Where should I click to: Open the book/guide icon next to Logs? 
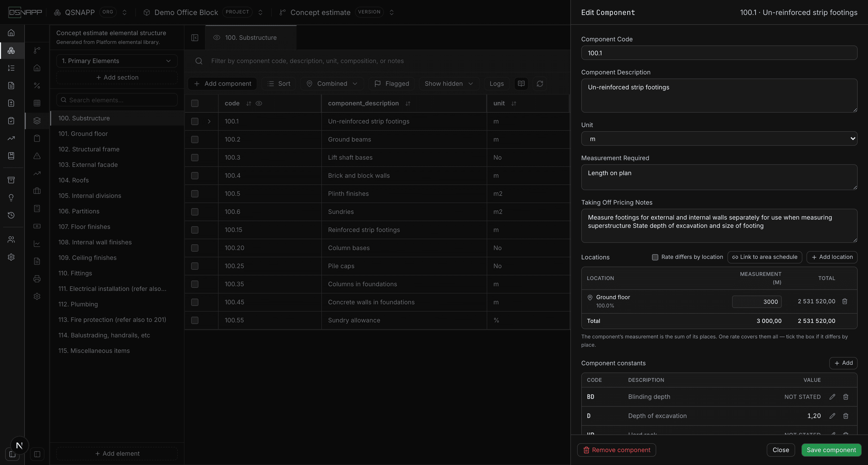point(521,83)
